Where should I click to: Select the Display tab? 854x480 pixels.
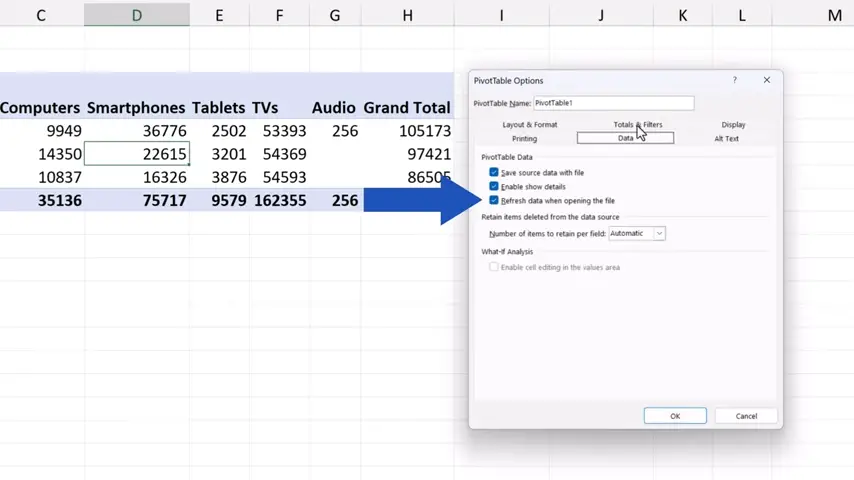733,125
